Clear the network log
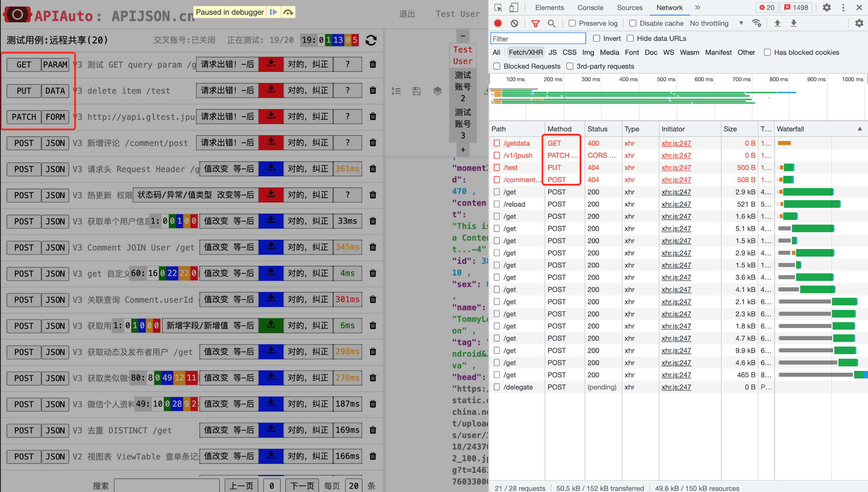868x492 pixels. coord(514,23)
